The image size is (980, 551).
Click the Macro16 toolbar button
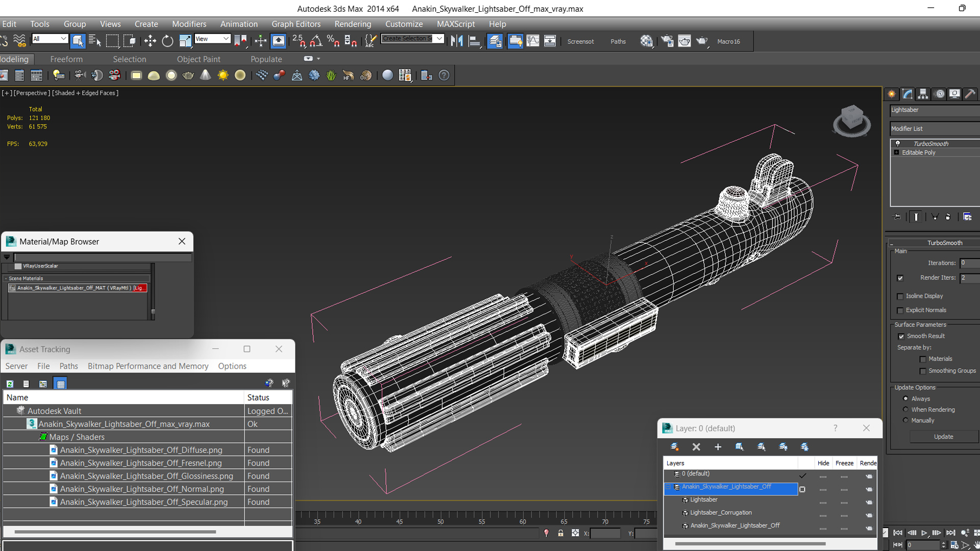pos(728,41)
